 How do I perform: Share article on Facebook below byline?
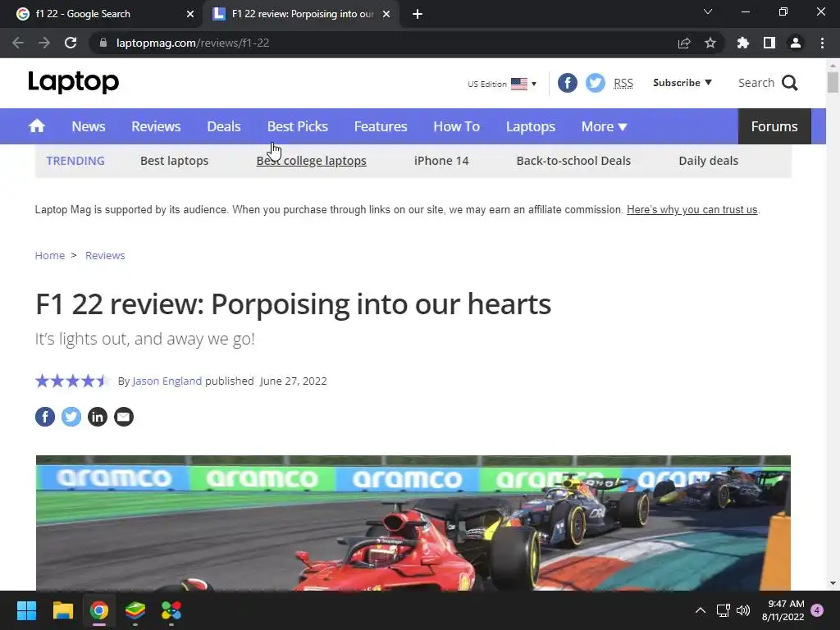pyautogui.click(x=45, y=417)
